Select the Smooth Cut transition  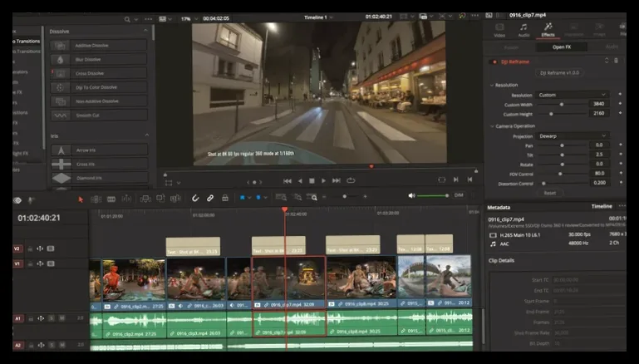tap(99, 116)
